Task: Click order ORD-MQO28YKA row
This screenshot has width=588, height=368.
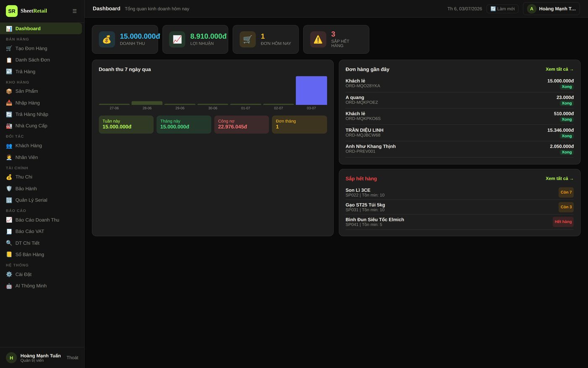Action: 459,84
